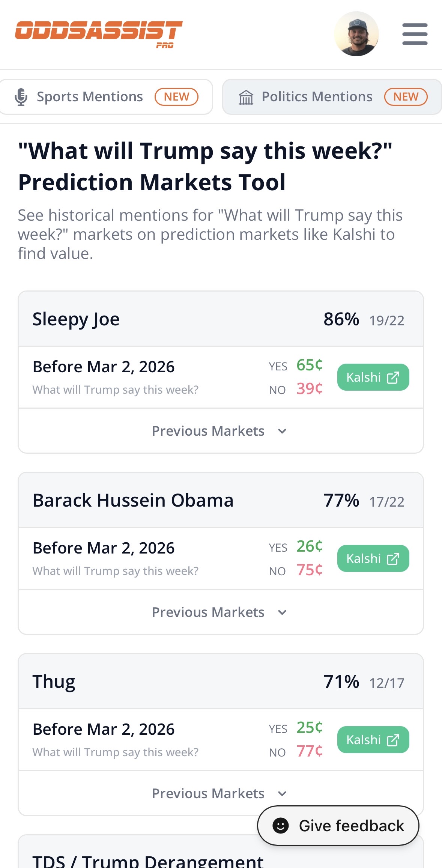Click the OddsAssist Pro logo
This screenshot has height=868, width=442.
[x=99, y=34]
